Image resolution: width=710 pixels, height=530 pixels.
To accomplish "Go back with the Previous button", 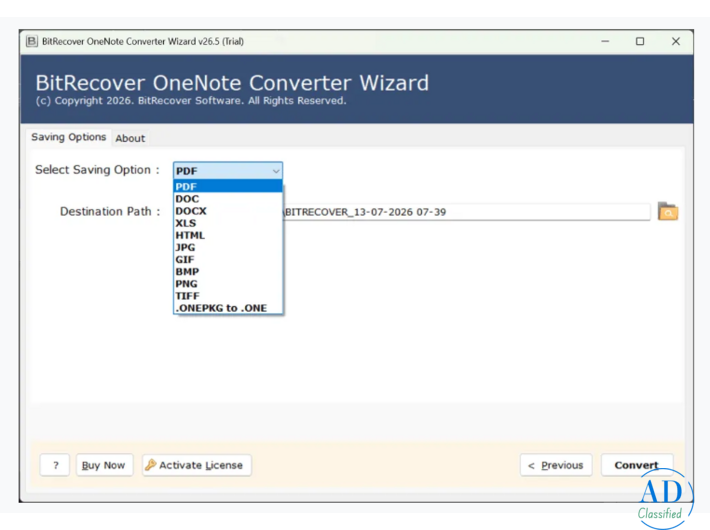I will click(x=556, y=465).
